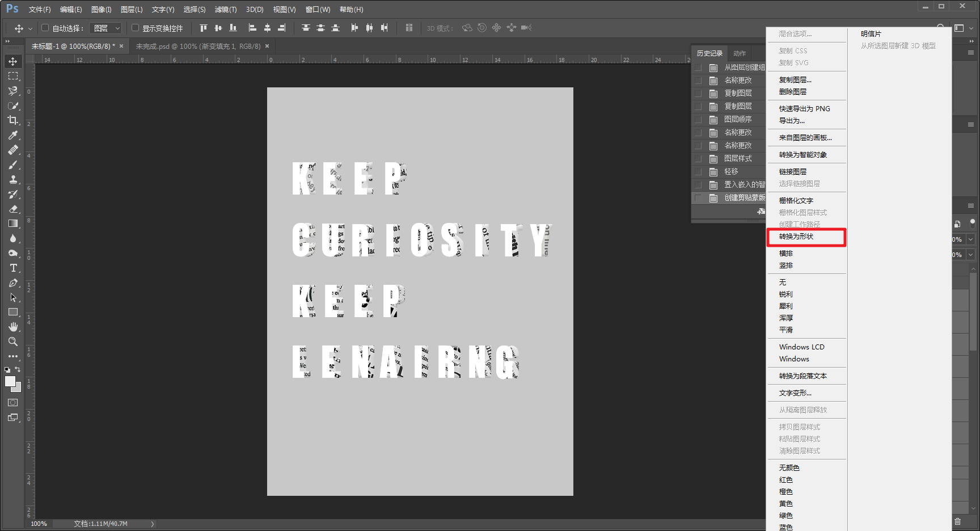The width and height of the screenshot is (980, 531).
Task: Reset to default foreground and background colors
Action: 7,369
